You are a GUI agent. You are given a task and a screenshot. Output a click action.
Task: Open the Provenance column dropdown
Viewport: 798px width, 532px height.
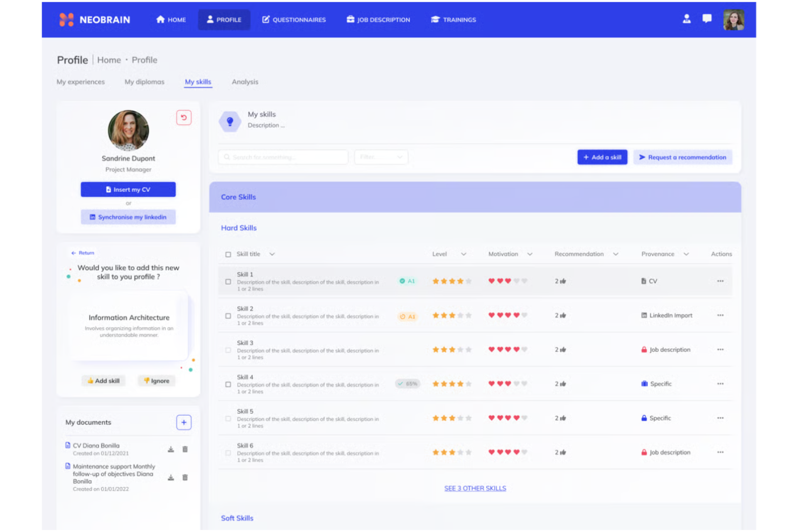tap(686, 253)
